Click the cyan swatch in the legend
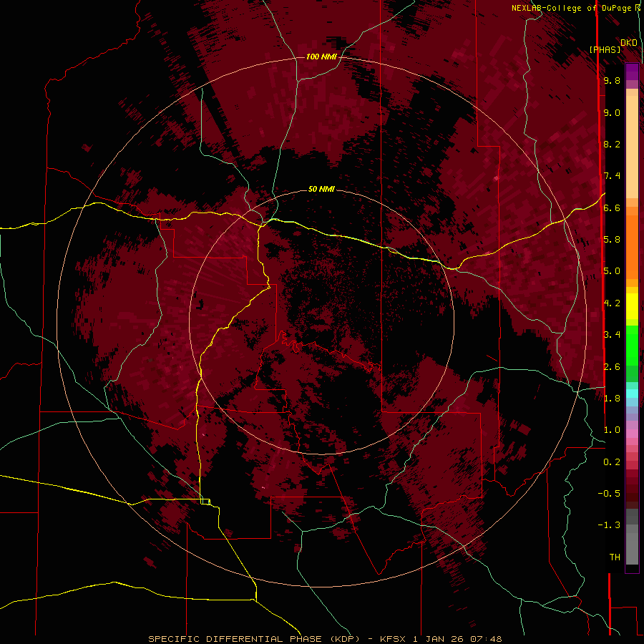 point(632,394)
